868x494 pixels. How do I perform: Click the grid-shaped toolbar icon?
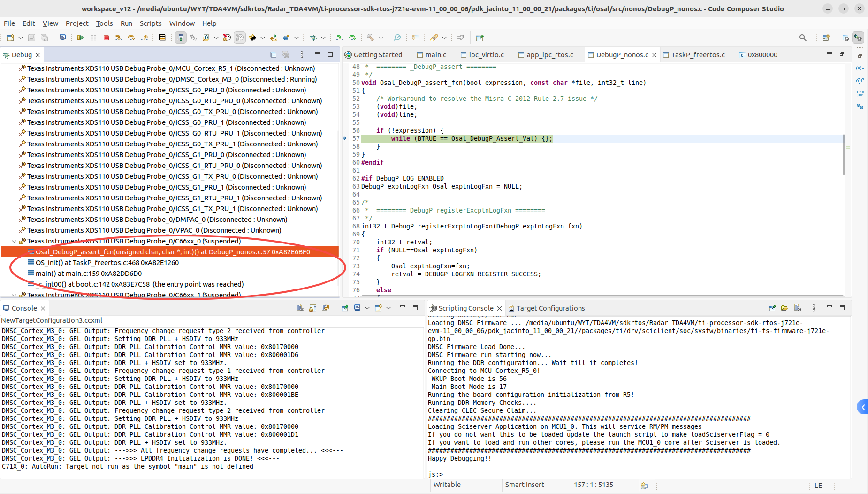click(x=162, y=38)
